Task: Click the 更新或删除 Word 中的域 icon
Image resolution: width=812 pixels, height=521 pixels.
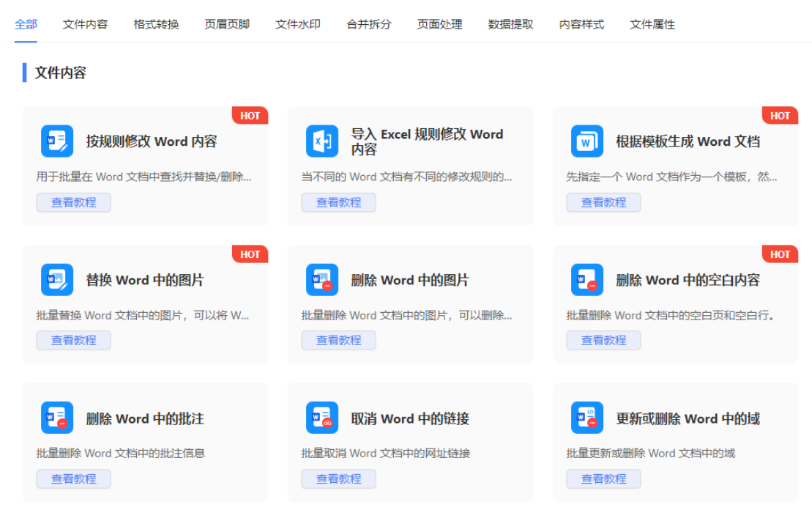Action: tap(587, 418)
